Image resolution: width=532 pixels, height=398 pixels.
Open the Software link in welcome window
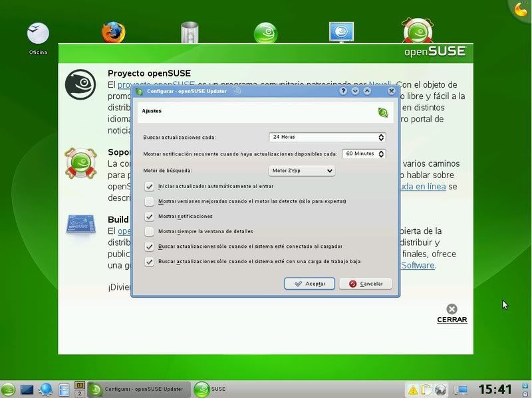418,265
